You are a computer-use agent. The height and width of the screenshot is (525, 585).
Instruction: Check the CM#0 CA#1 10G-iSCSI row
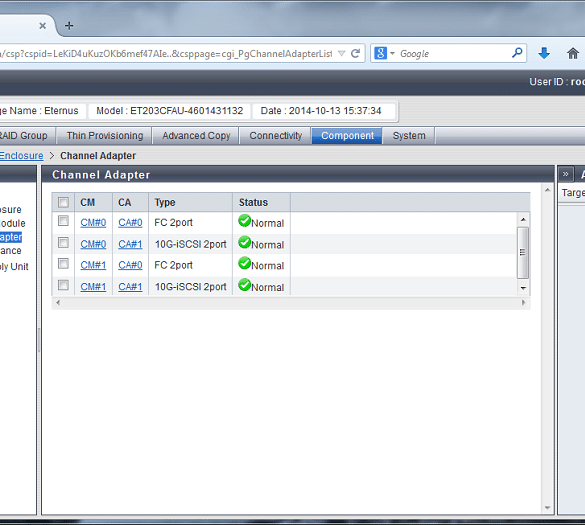(63, 243)
